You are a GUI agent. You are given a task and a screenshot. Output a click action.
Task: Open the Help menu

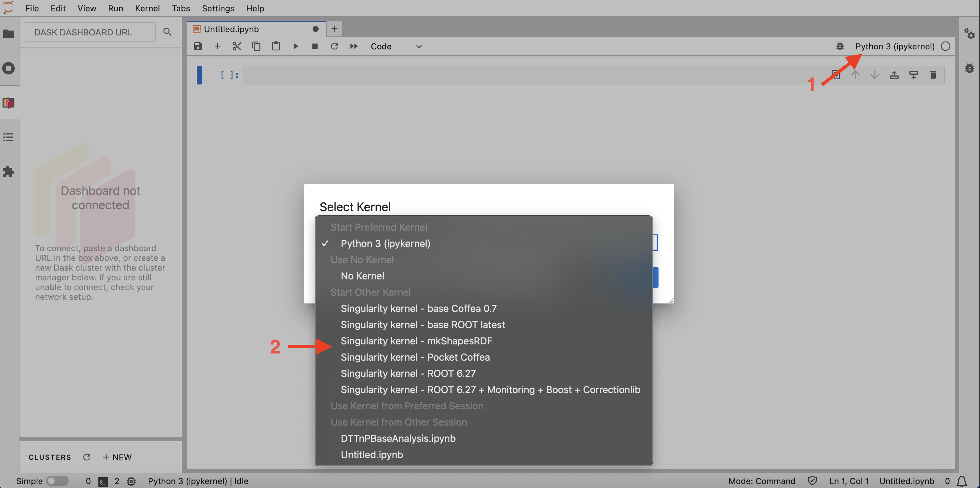click(x=255, y=8)
